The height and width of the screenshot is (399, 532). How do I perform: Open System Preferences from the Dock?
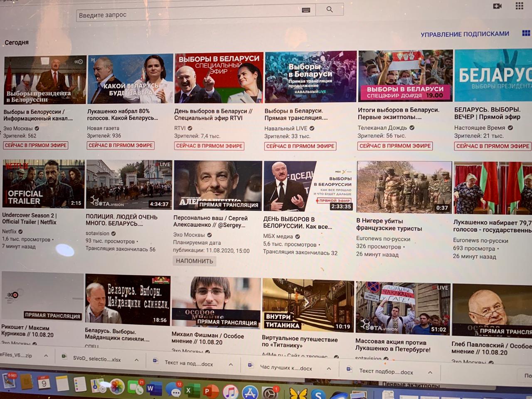[270, 393]
